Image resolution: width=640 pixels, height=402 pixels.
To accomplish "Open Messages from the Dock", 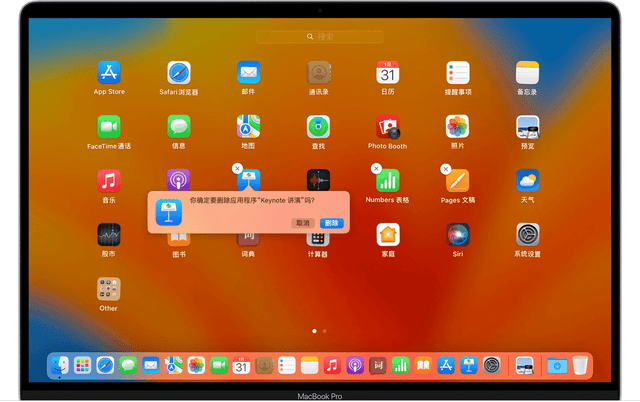I will [128, 365].
